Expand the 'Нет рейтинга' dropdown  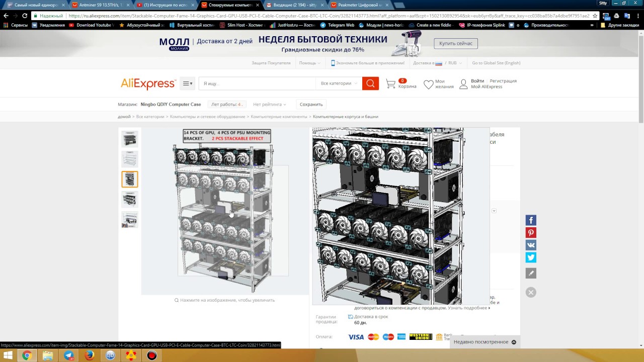coord(270,105)
